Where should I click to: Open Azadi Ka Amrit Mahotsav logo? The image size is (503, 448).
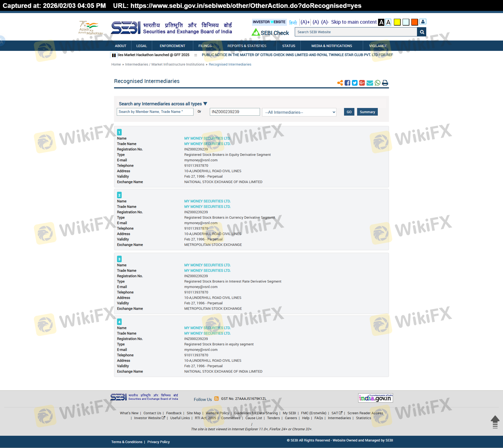pos(91,28)
